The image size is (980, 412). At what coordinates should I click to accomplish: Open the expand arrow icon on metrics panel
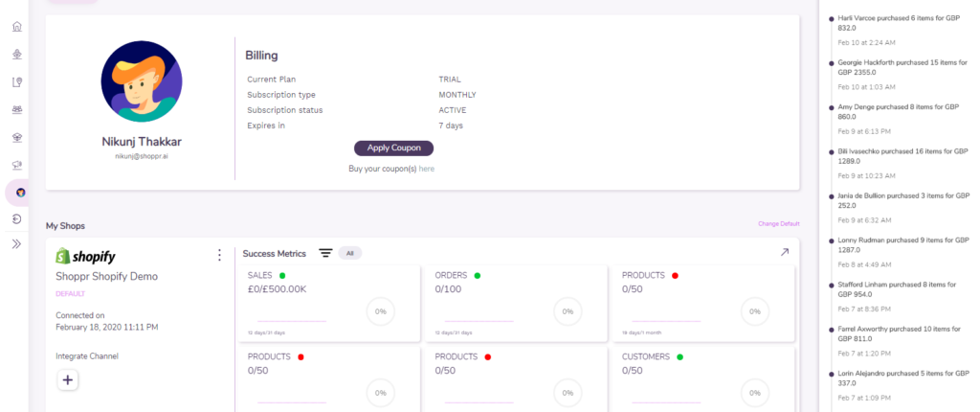pos(785,252)
